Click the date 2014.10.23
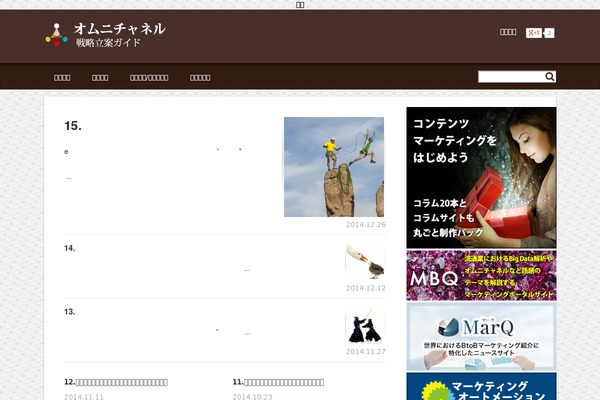600x400 pixels. [x=253, y=397]
